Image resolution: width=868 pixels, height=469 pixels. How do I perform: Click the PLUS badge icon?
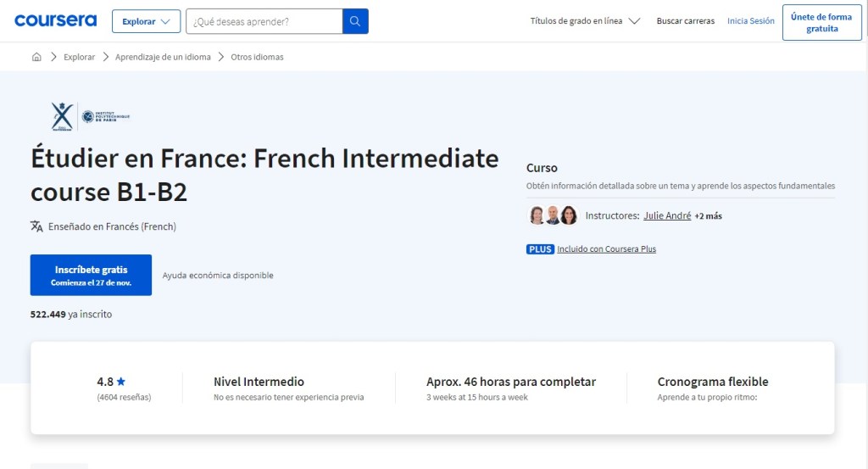[x=540, y=249]
